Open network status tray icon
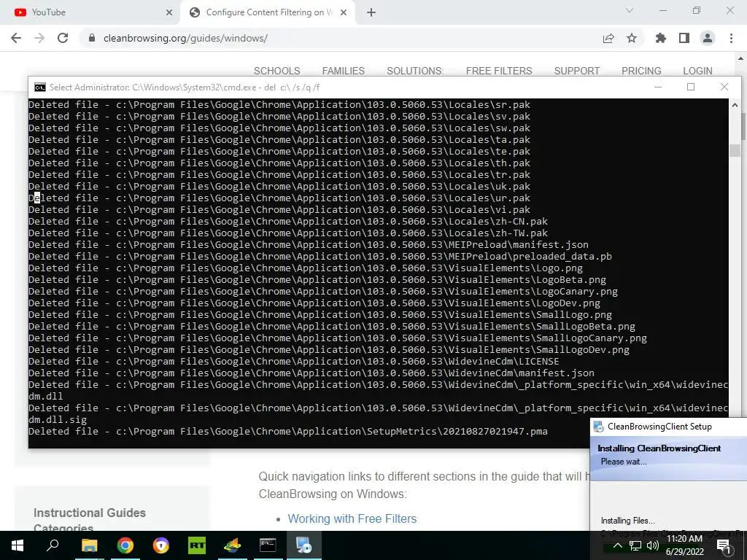The height and width of the screenshot is (560, 747). [x=635, y=545]
